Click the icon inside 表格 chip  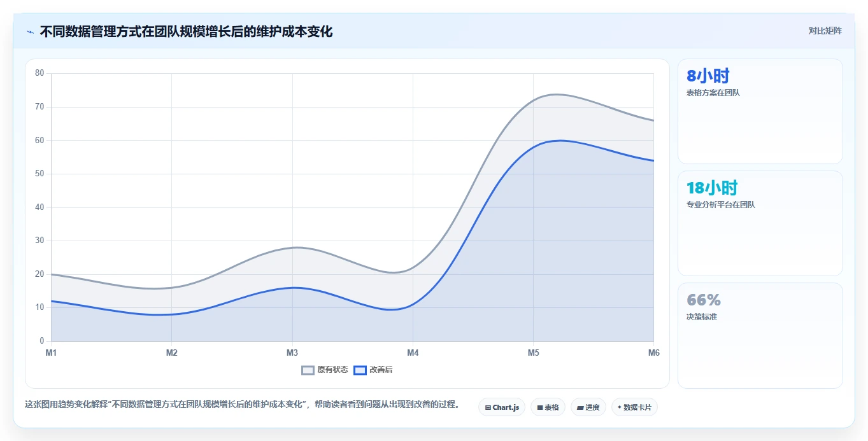pyautogui.click(x=540, y=407)
